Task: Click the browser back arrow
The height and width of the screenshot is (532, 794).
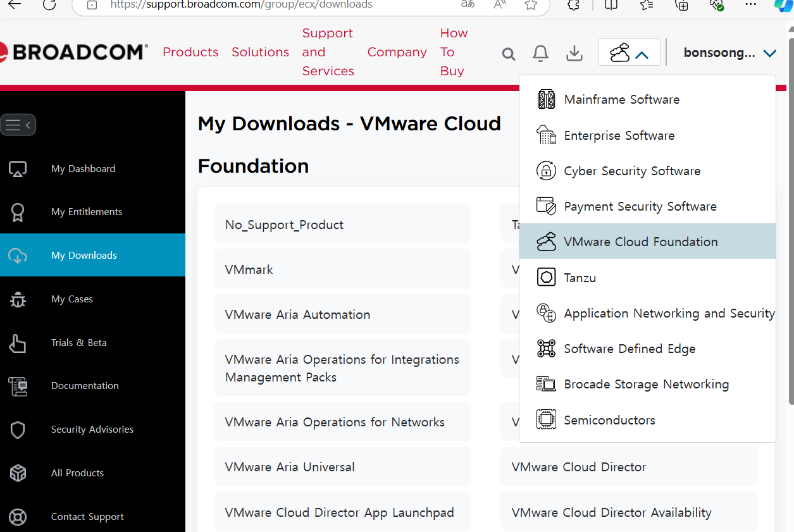Action: [13, 4]
